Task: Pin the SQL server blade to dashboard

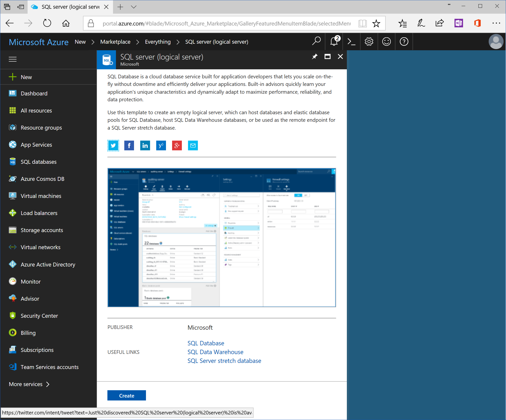Action: click(315, 57)
